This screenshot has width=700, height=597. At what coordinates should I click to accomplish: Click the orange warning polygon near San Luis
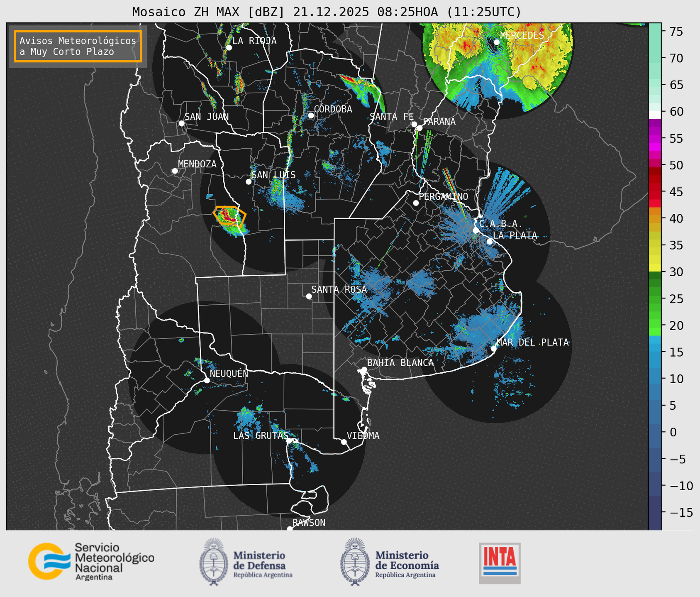229,216
